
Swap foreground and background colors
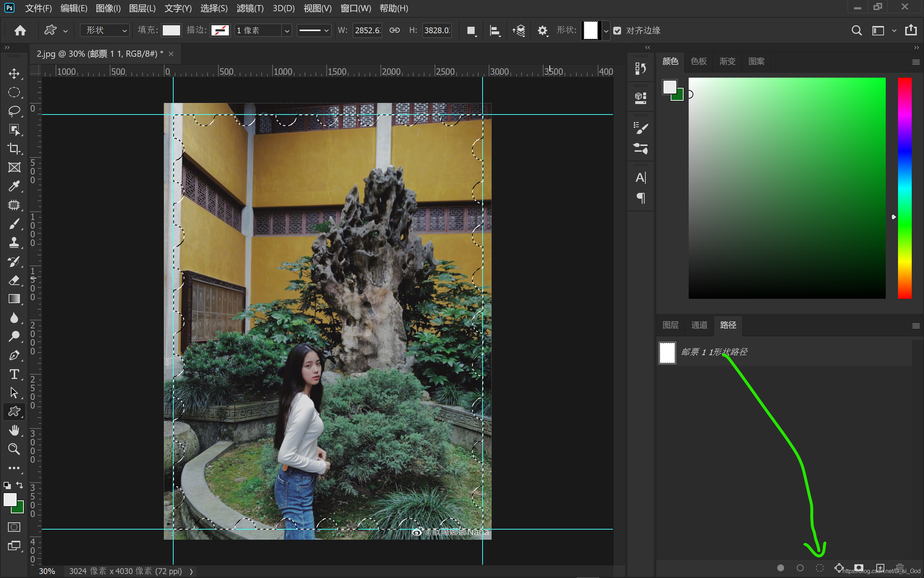pos(19,485)
